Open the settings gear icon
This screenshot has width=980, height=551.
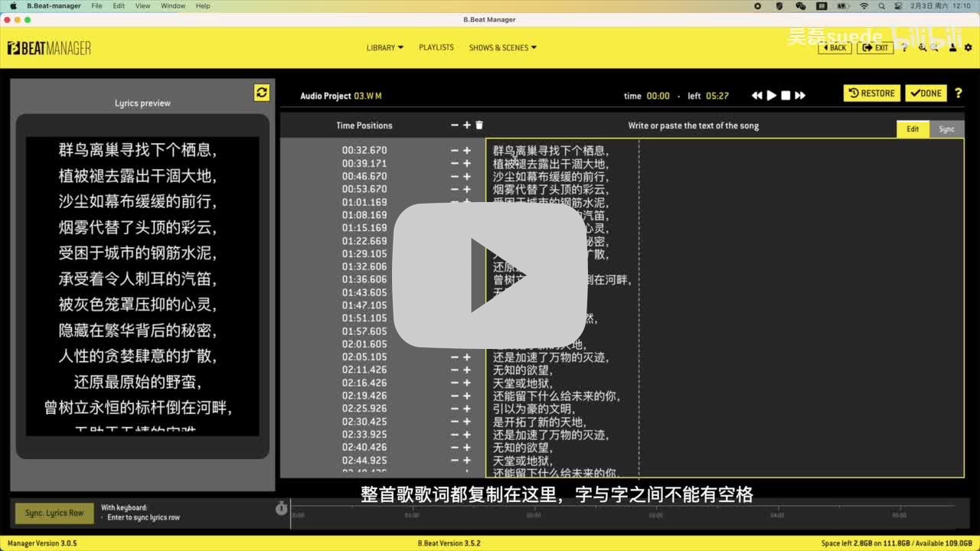(x=969, y=47)
